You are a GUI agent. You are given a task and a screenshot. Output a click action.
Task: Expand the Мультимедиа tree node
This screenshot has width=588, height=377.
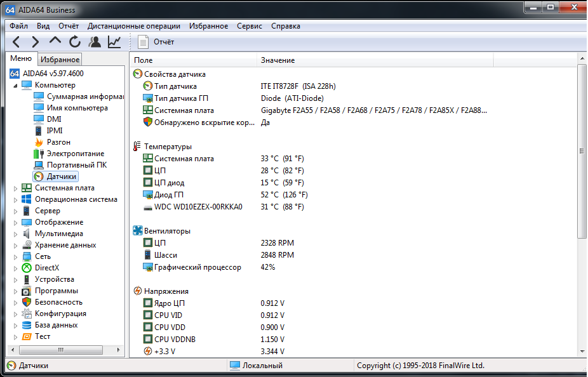[x=15, y=234]
